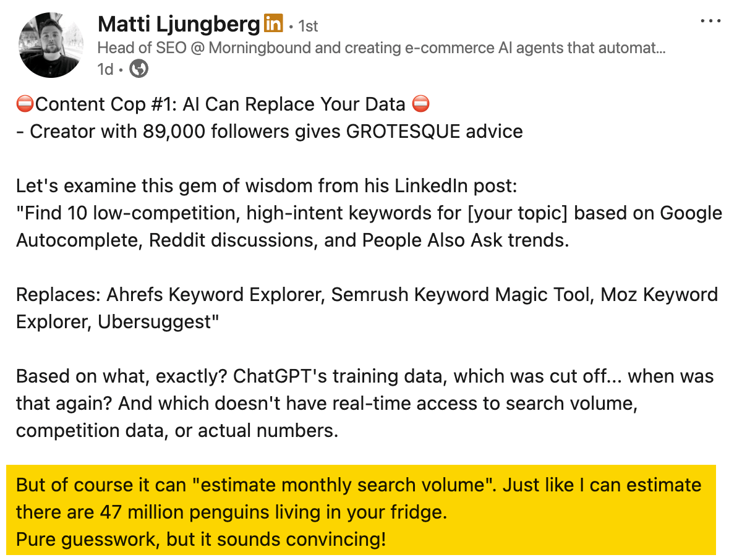Open Matti Ljungberg's profile via his name
Viewport: 742px width, 560px height.
click(178, 24)
